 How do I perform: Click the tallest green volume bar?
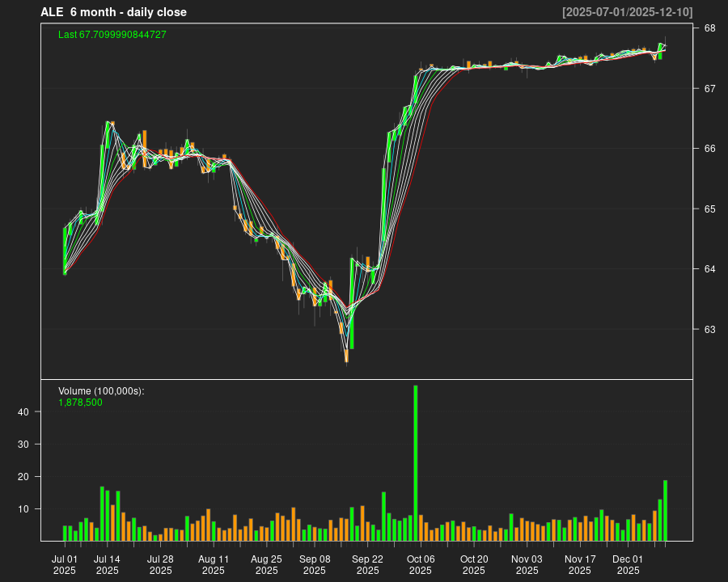416,462
